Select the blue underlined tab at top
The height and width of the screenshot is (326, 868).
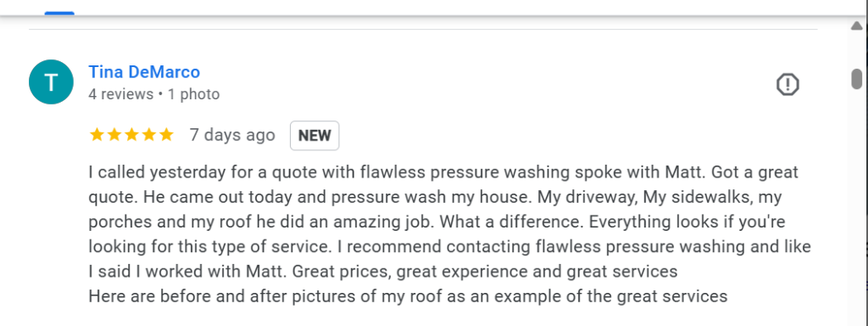(59, 13)
